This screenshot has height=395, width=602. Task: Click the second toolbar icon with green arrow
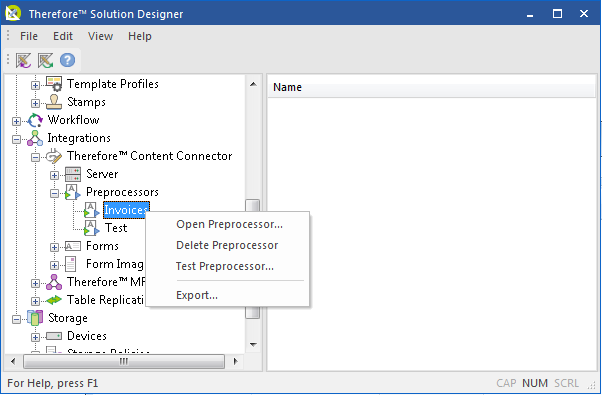point(45,60)
